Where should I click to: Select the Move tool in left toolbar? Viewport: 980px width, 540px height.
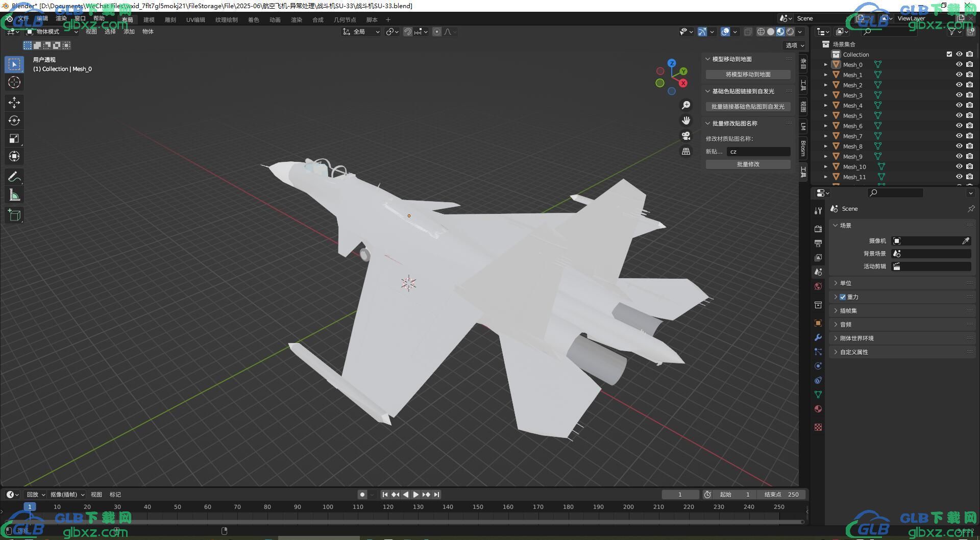14,103
